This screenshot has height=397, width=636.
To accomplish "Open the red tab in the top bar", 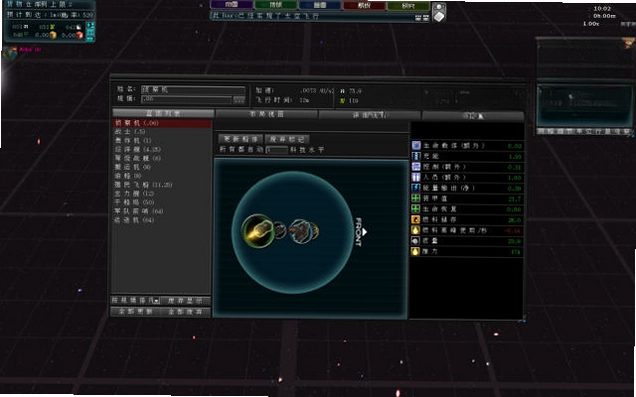I will 364,5.
